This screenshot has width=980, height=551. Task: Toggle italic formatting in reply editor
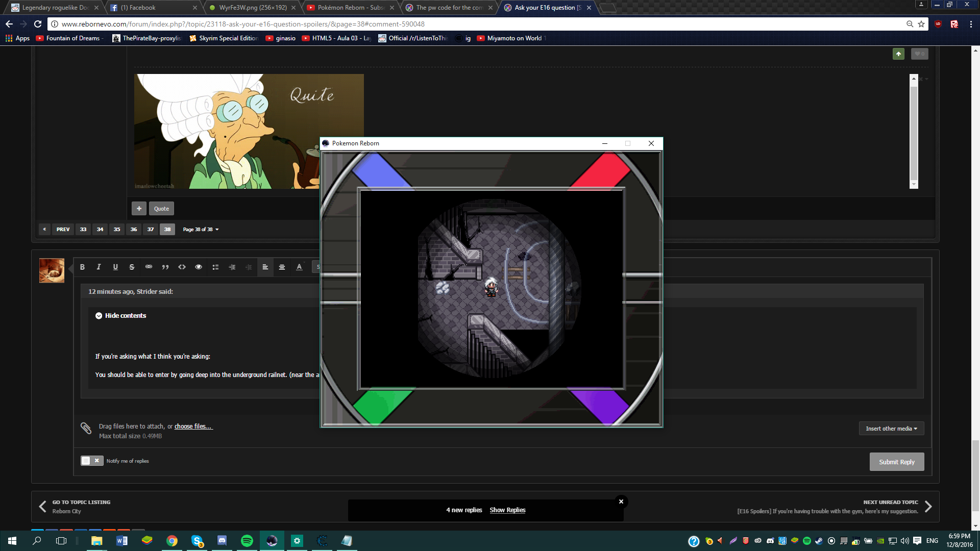[x=99, y=267]
